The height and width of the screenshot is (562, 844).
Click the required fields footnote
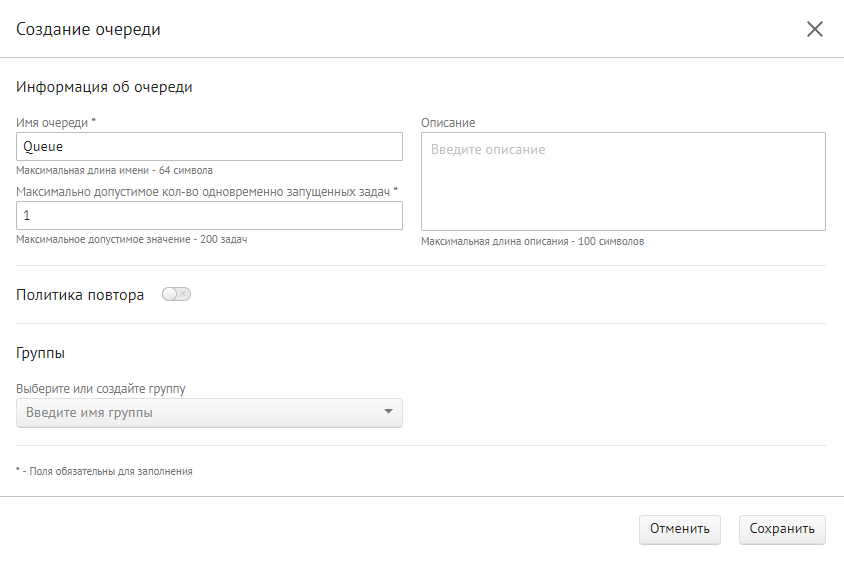(105, 471)
